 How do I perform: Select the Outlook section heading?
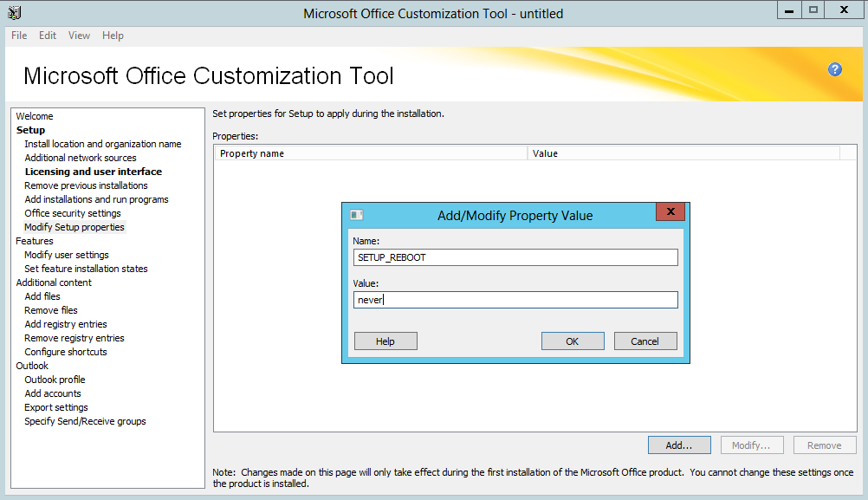[x=32, y=366]
